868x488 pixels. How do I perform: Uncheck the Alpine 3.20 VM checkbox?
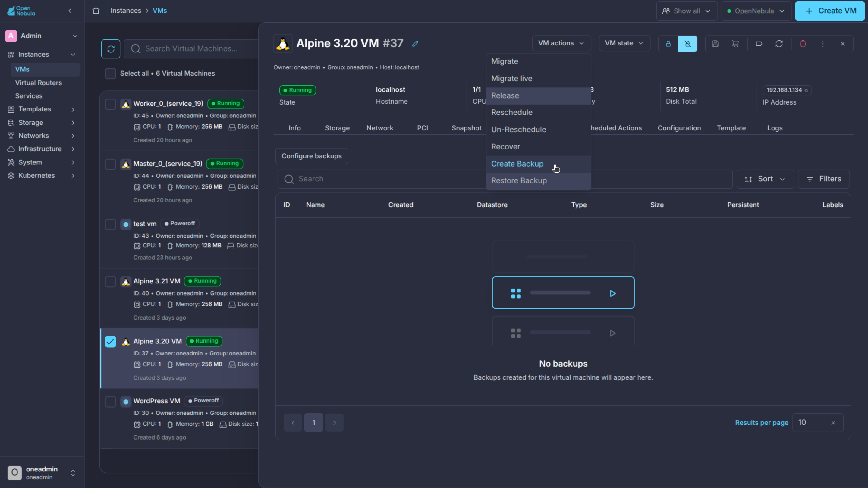click(111, 342)
